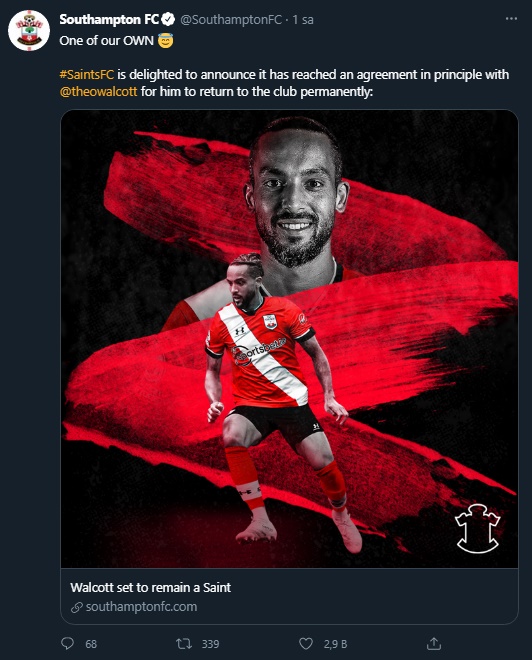Image resolution: width=532 pixels, height=660 pixels.
Task: Click the Southampton FC profile avatar
Action: 29,30
